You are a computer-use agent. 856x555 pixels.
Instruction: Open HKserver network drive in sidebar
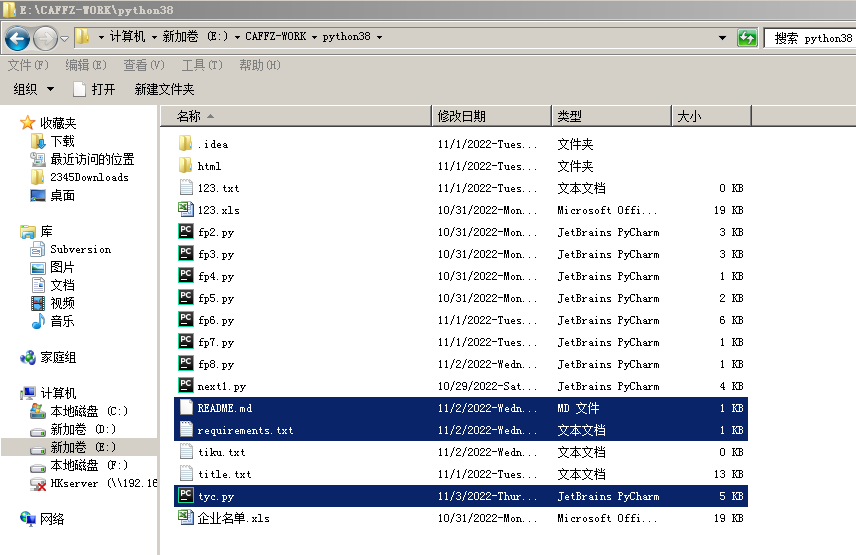pos(89,483)
